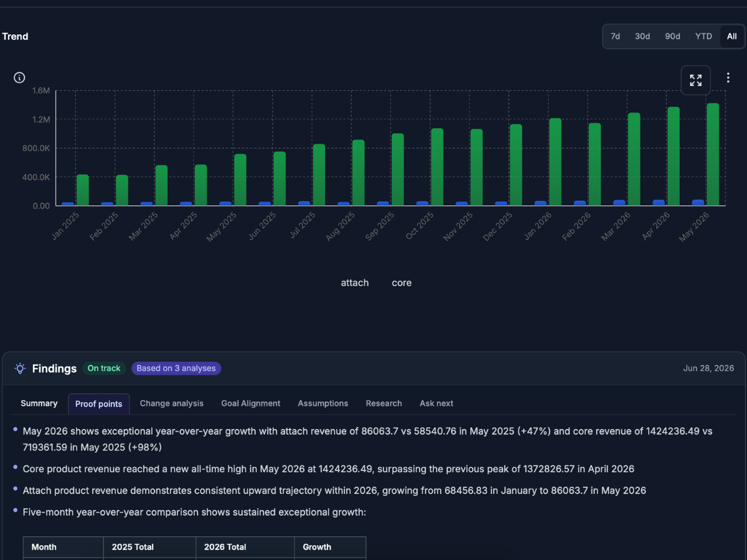Click the green core bar for Oct 2025
747x560 pixels.
coord(437,167)
